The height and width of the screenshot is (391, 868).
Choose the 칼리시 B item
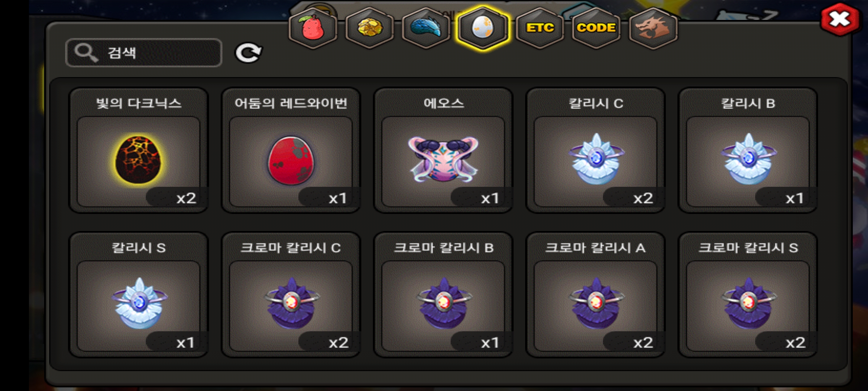[x=748, y=150]
